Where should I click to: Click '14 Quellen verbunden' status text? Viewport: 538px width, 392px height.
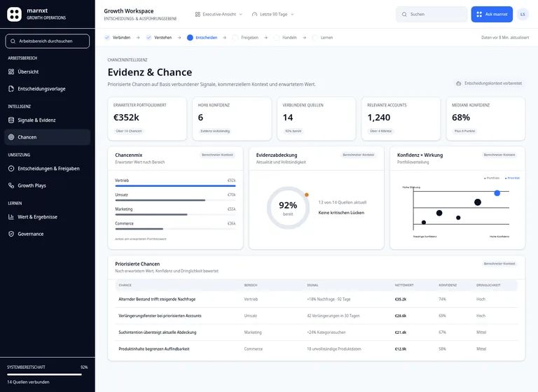click(x=28, y=382)
